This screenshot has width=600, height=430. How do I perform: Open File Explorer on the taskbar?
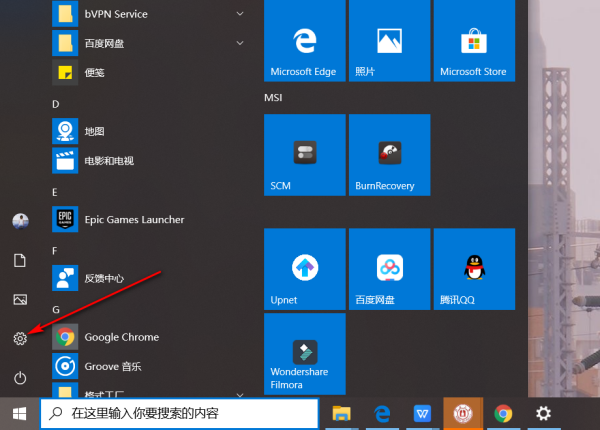point(341,414)
